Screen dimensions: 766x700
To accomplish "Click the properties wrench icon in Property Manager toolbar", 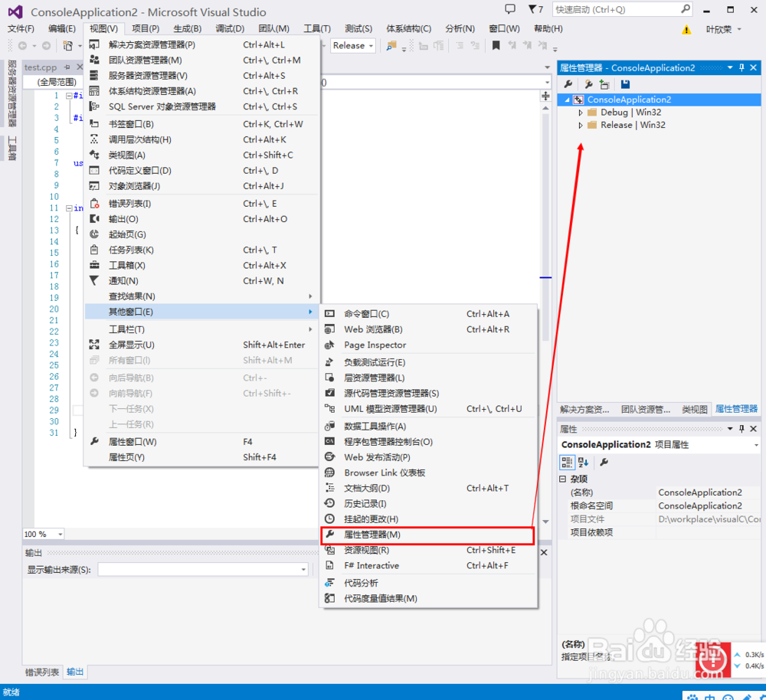I will (568, 84).
